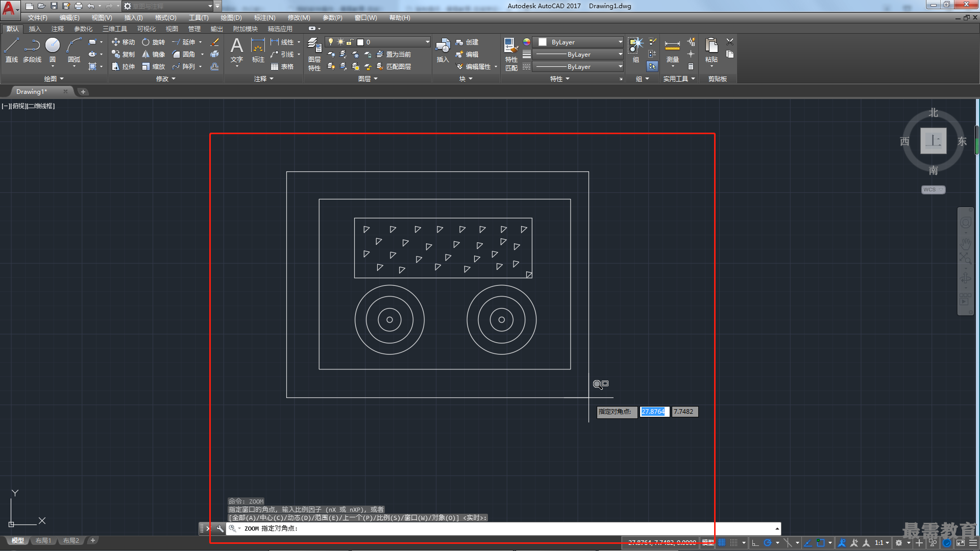Toggle ortho mode in status bar
The width and height of the screenshot is (980, 551).
[x=755, y=543]
